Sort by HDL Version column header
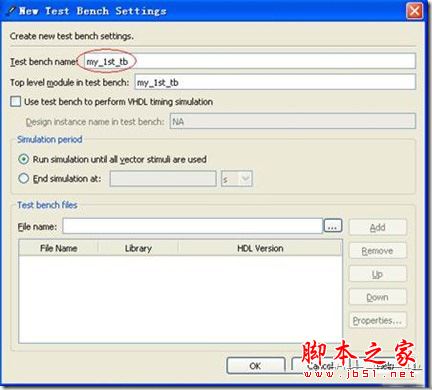432x390 pixels. (260, 248)
